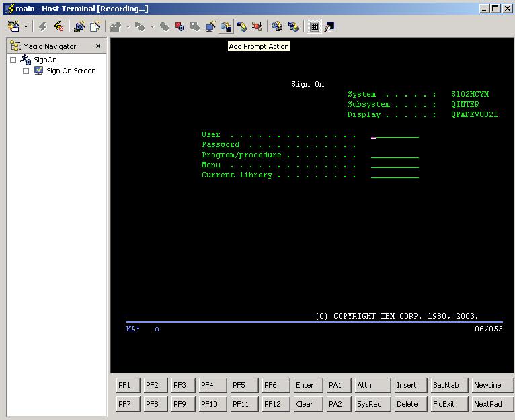The image size is (515, 420).
Task: Click the PA1 keypad button
Action: click(339, 385)
